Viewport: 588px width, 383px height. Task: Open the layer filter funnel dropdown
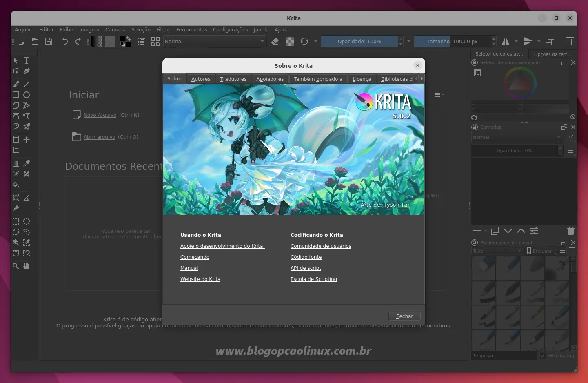point(571,137)
